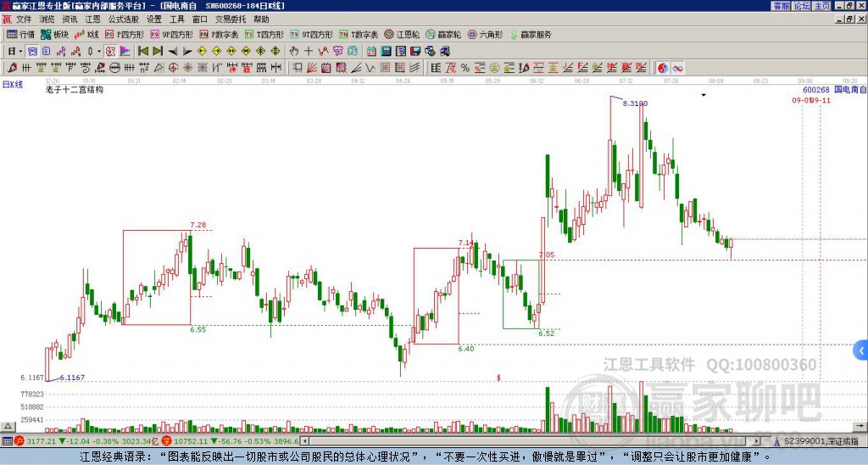The height and width of the screenshot is (465, 868).
Task: Click the floppy disk save icon
Action: click(x=415, y=51)
